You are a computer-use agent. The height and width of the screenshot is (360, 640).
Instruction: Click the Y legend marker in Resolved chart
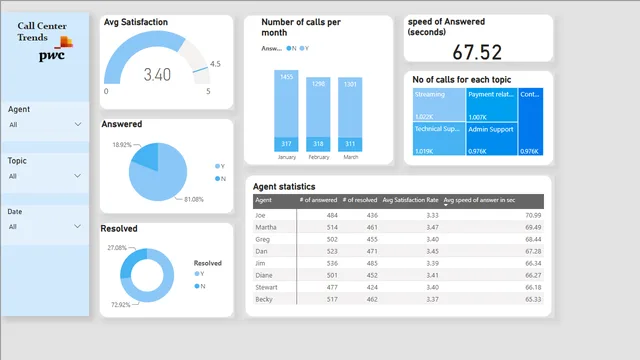[x=197, y=274]
